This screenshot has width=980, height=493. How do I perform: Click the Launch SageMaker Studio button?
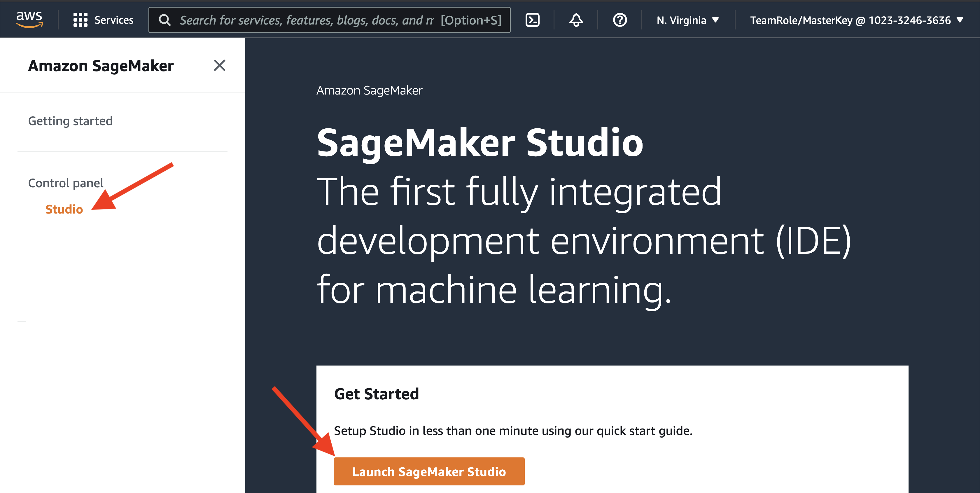429,471
